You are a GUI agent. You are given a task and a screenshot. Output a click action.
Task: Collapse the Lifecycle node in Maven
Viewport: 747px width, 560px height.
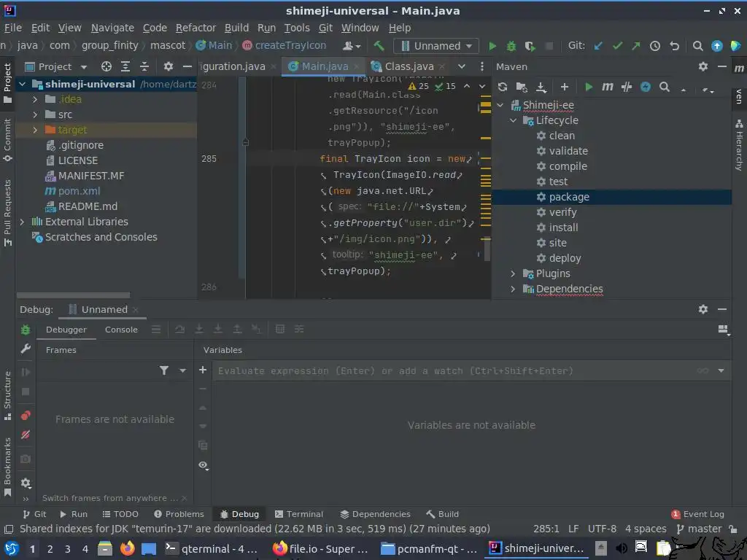click(x=513, y=120)
